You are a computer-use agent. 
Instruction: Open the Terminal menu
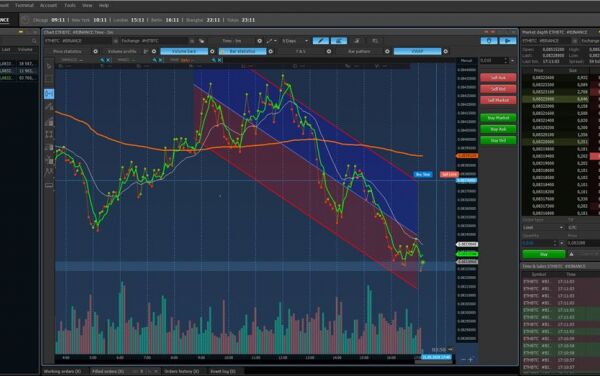tap(24, 5)
